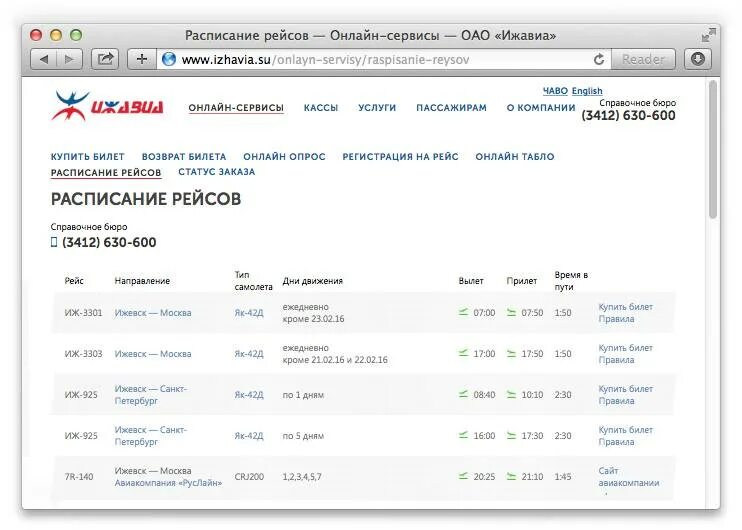Screen dimensions: 742x530
Task: Click takeoff icon beside 08:40
Action: tap(463, 394)
